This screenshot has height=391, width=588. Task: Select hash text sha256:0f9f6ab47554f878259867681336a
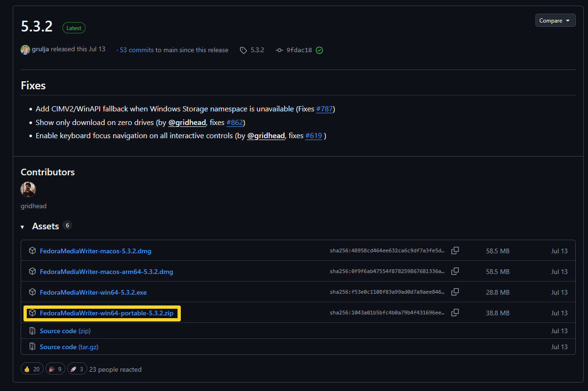[387, 272]
